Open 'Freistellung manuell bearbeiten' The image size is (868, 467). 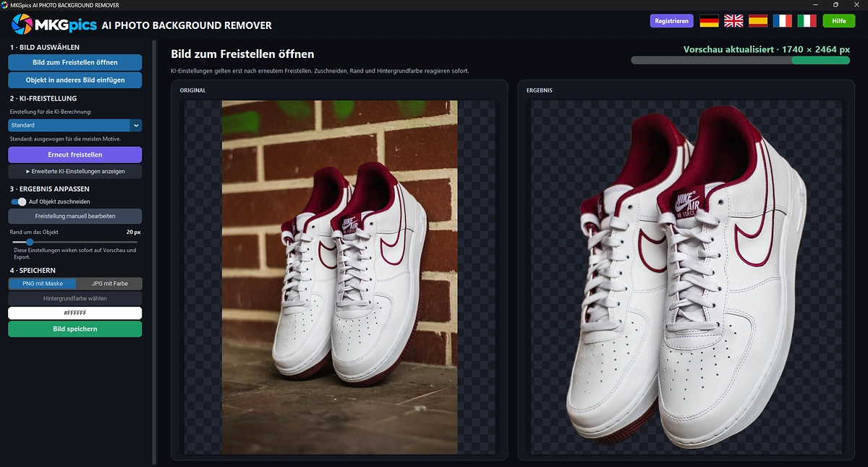click(x=75, y=216)
